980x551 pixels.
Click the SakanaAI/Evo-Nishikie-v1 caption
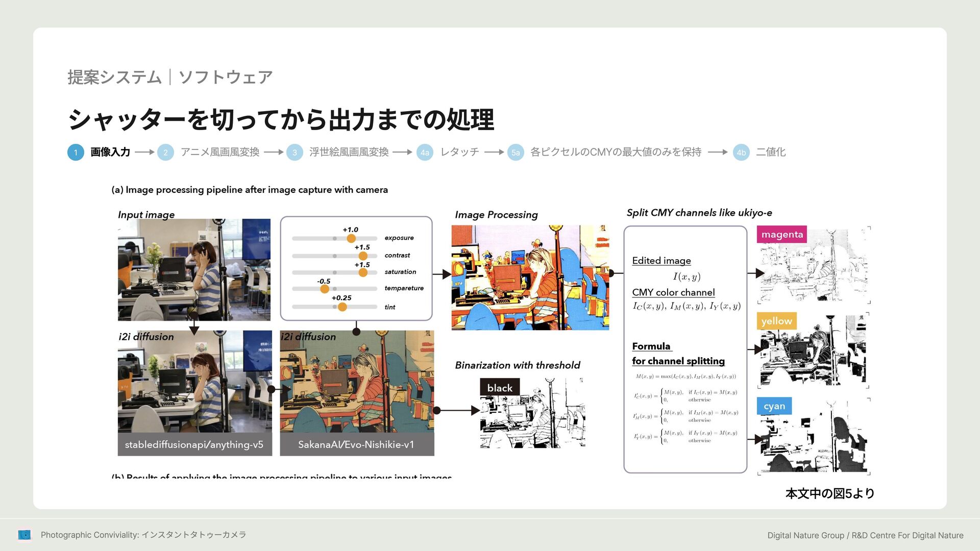pos(356,444)
